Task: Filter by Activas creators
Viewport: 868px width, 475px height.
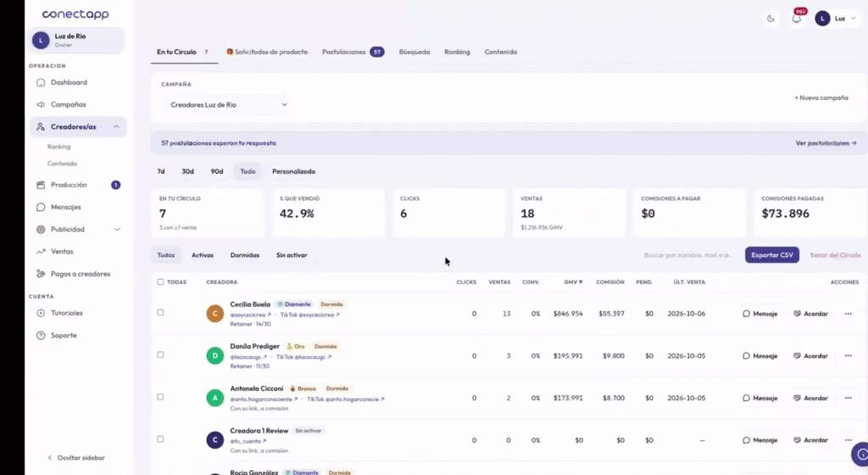Action: pos(202,255)
